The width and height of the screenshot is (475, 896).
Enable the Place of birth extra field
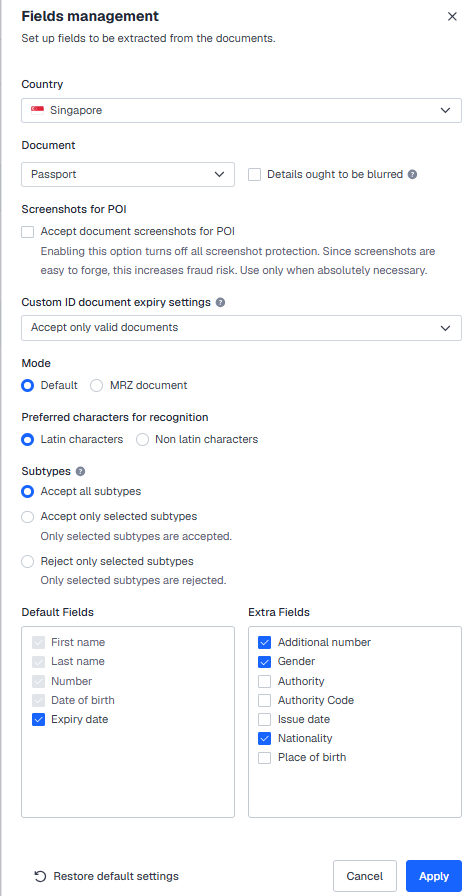tap(264, 758)
